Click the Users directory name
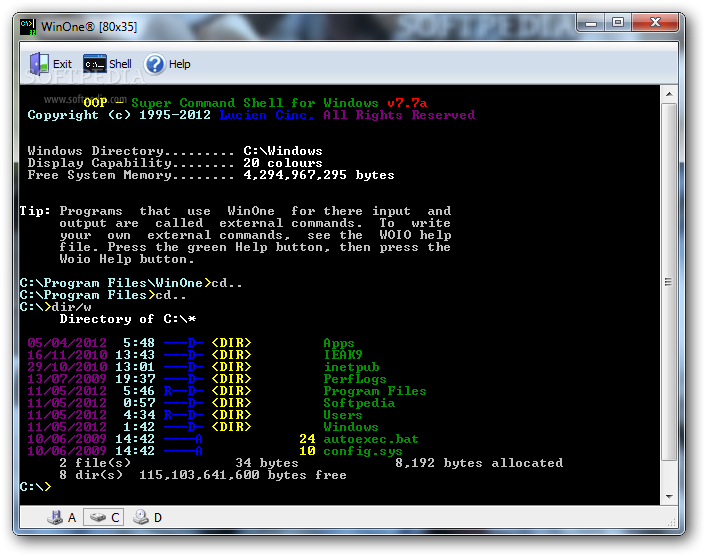Viewport: 706px width, 556px height. click(x=343, y=415)
